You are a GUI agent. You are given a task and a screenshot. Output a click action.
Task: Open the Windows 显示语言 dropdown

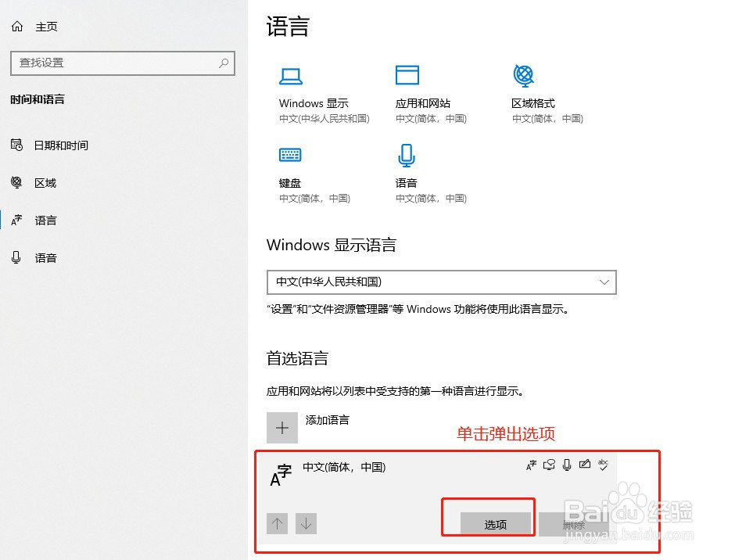pyautogui.click(x=442, y=282)
